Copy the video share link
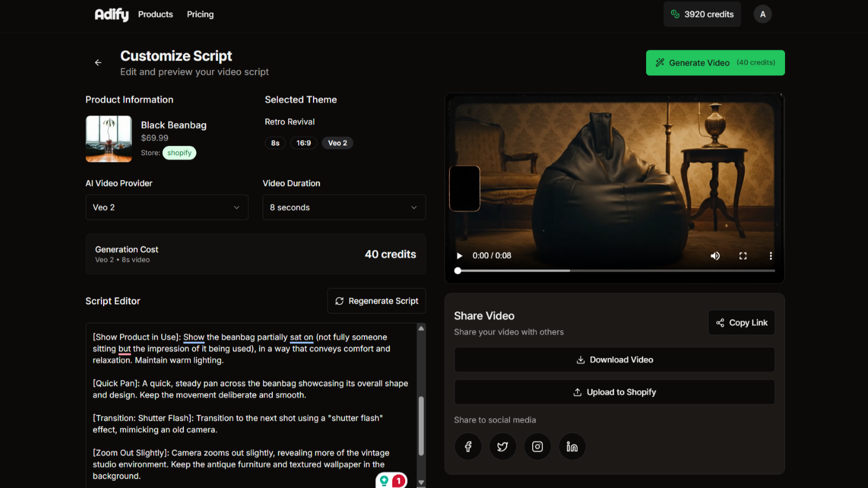Screen dimensions: 868x488 [x=742, y=323]
